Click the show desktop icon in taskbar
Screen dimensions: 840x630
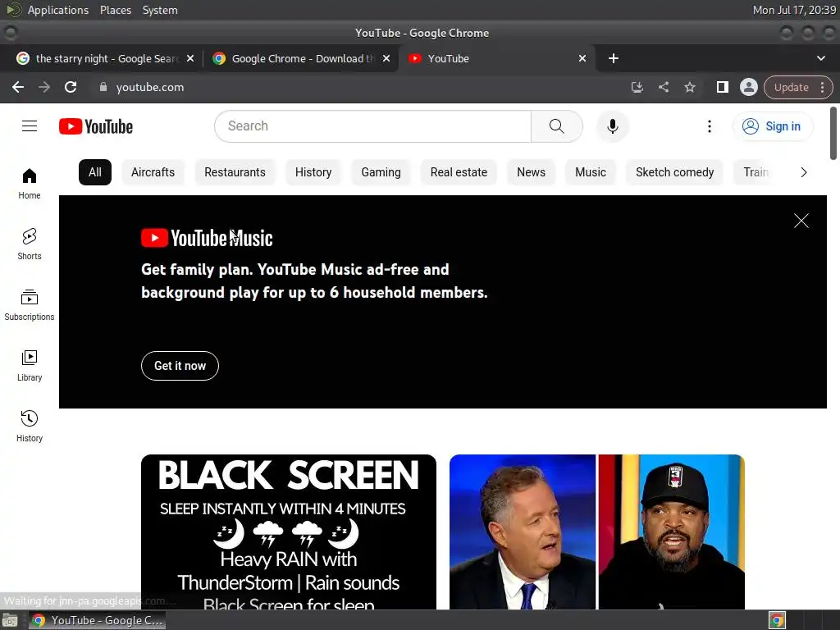pyautogui.click(x=10, y=620)
